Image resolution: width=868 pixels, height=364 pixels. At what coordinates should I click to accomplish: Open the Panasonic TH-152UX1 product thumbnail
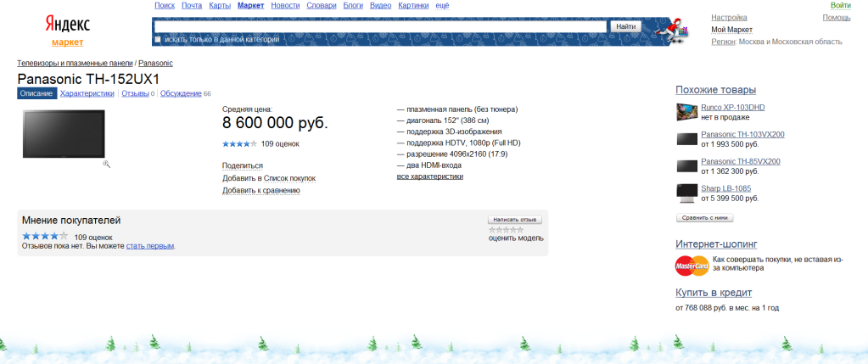(64, 134)
